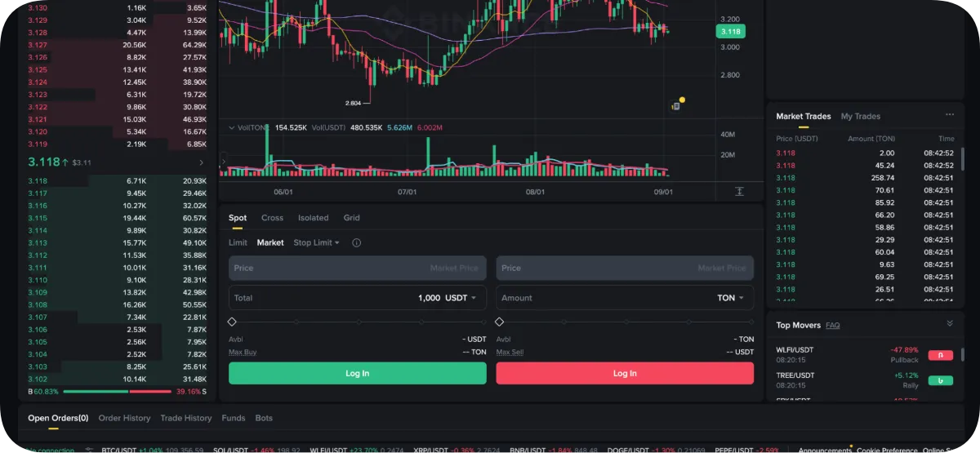Click the chart auto-fit scale icon
Viewport: 980px width, 453px height.
[739, 191]
